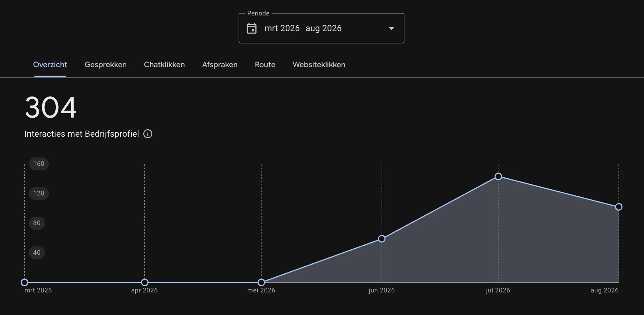
Task: Click the aug 2026 x-axis label
Action: point(604,290)
